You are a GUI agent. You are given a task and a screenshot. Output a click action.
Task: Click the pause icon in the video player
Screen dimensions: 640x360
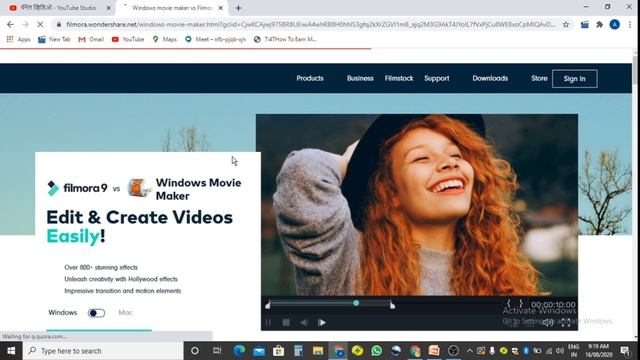pos(268,322)
